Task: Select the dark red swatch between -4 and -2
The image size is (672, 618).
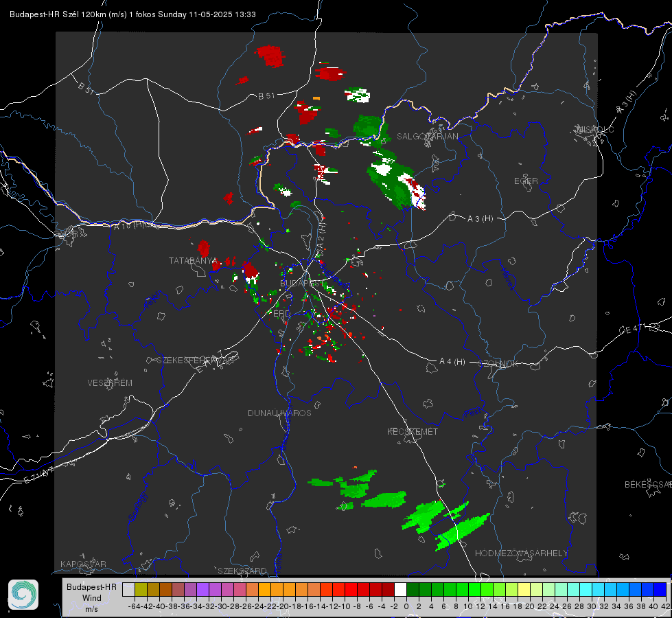Action: point(388,589)
